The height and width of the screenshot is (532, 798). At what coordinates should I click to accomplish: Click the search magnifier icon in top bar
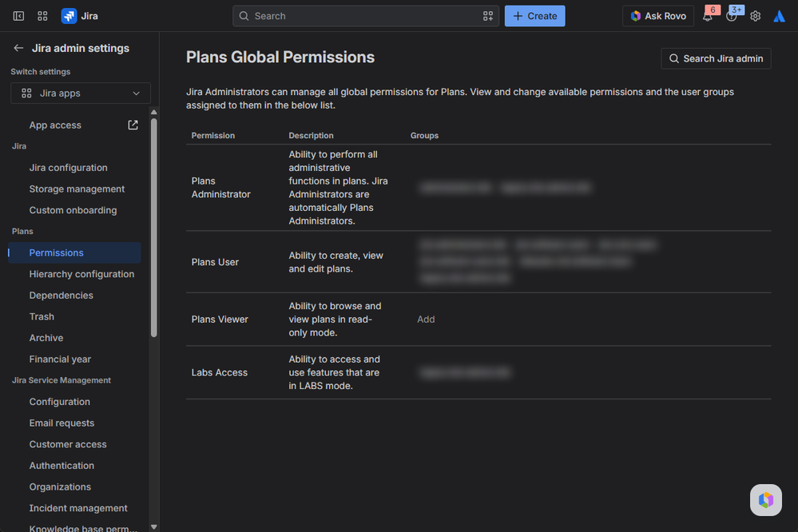click(244, 16)
